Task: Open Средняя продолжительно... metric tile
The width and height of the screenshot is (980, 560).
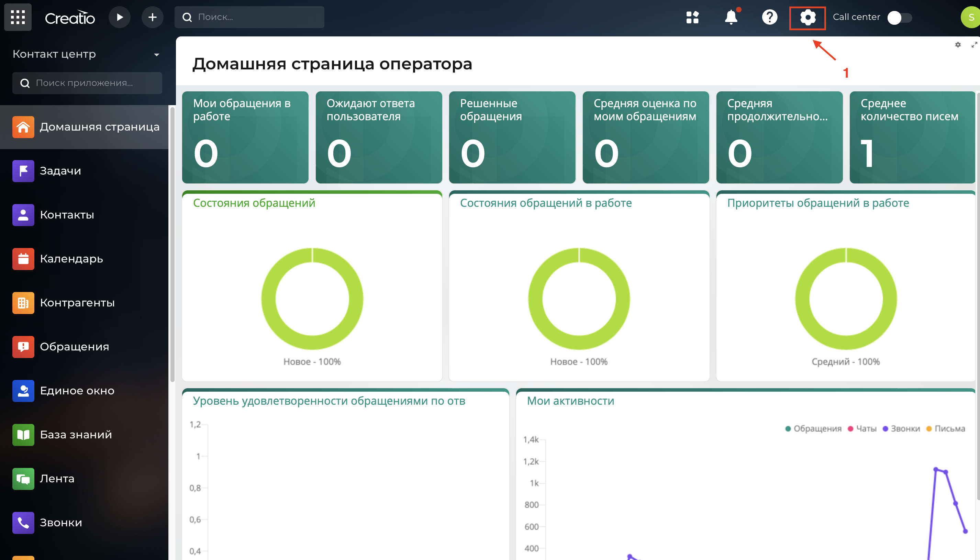Action: (x=779, y=137)
